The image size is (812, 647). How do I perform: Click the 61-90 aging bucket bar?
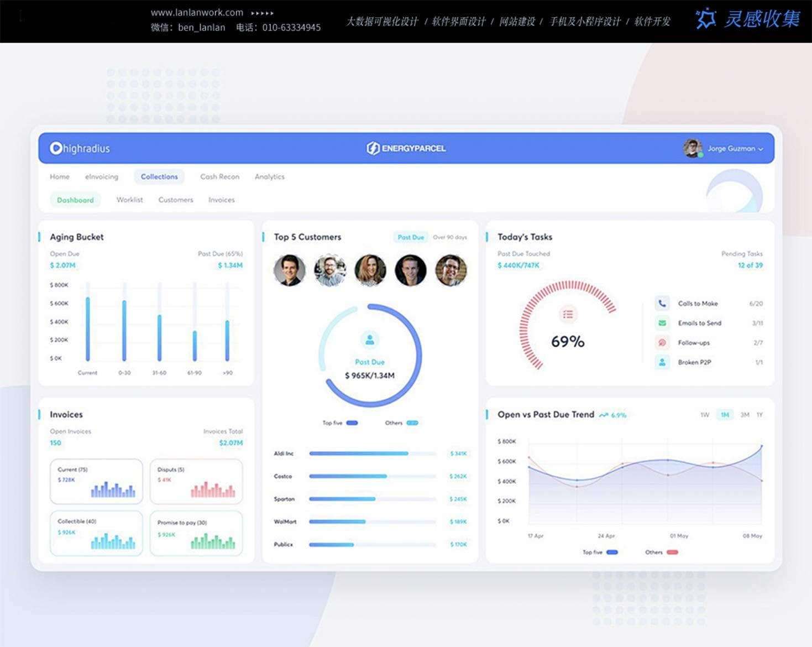[195, 346]
